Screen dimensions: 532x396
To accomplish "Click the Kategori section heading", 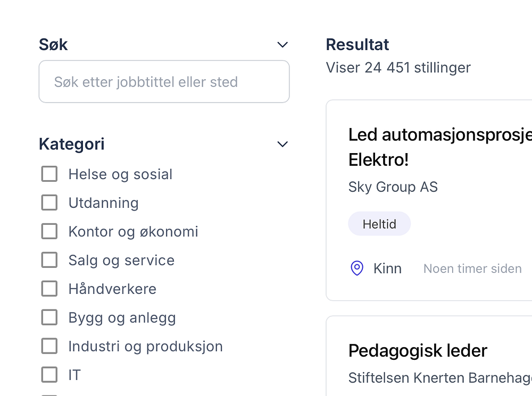I will [72, 144].
